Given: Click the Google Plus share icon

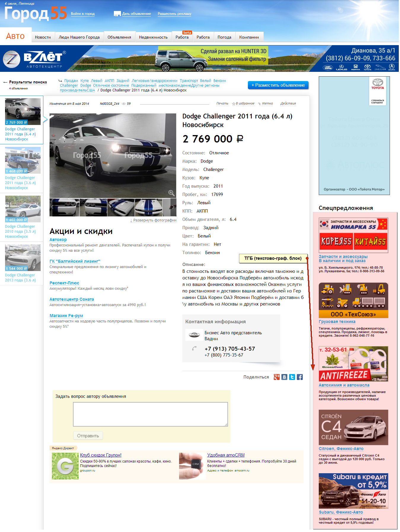Looking at the screenshot, I should [x=276, y=377].
